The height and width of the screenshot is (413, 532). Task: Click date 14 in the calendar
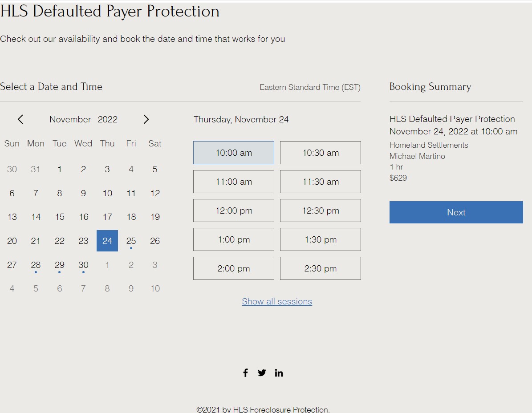36,217
